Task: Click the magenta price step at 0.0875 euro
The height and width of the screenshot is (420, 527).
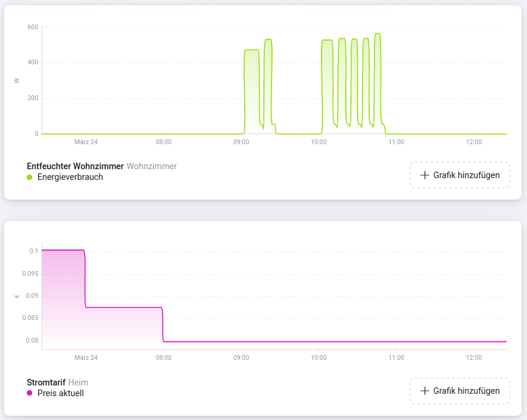Action: tap(124, 307)
